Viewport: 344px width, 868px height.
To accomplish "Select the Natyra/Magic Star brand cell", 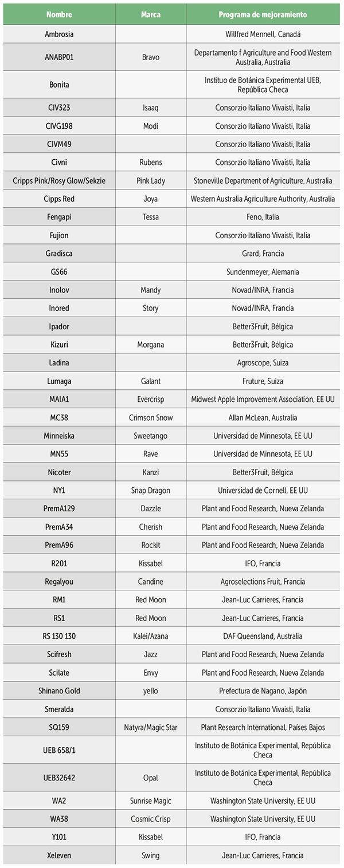I will pyautogui.click(x=150, y=727).
